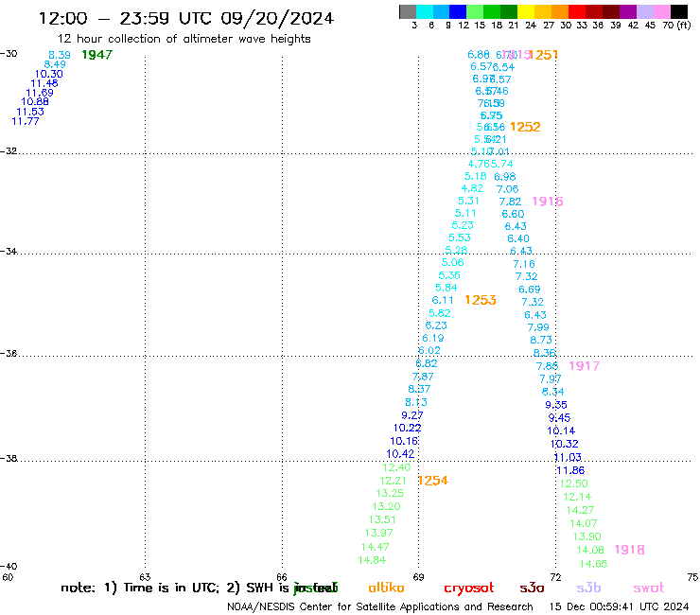The image size is (700, 615).
Task: Click the NOAA/NESDIS credit line
Action: (x=380, y=607)
